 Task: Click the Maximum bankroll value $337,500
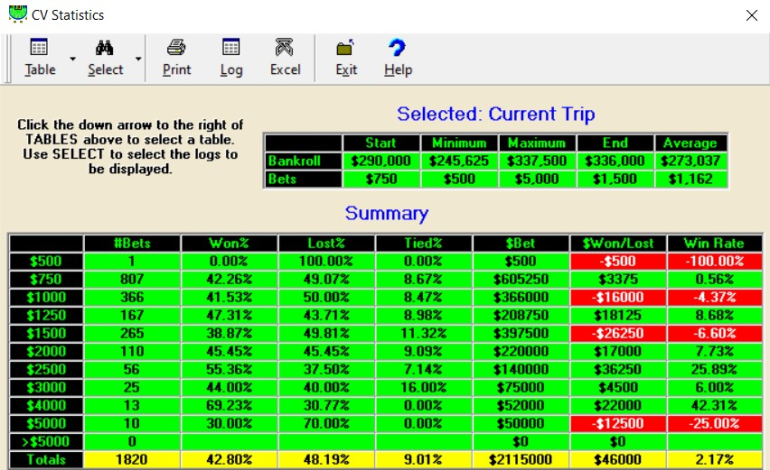[536, 160]
